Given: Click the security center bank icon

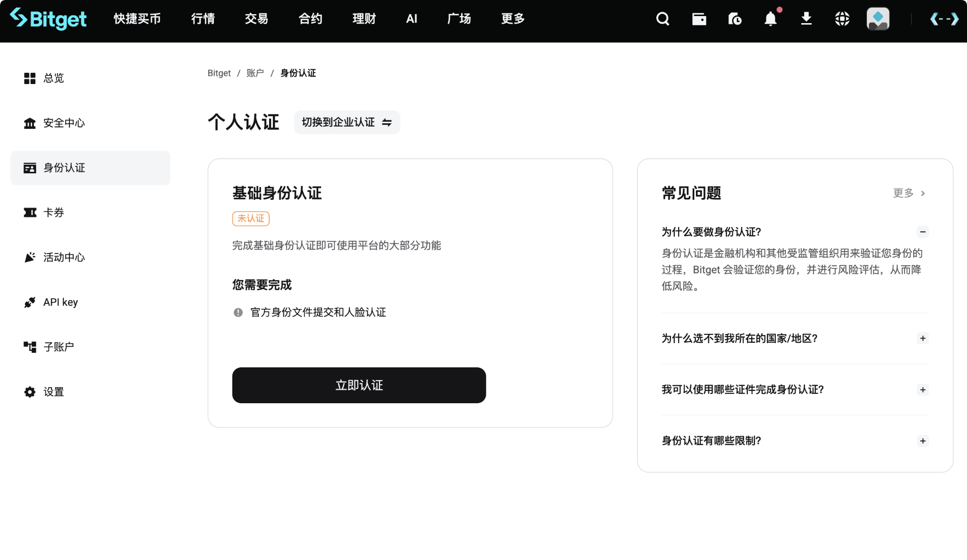Looking at the screenshot, I should click(x=30, y=123).
